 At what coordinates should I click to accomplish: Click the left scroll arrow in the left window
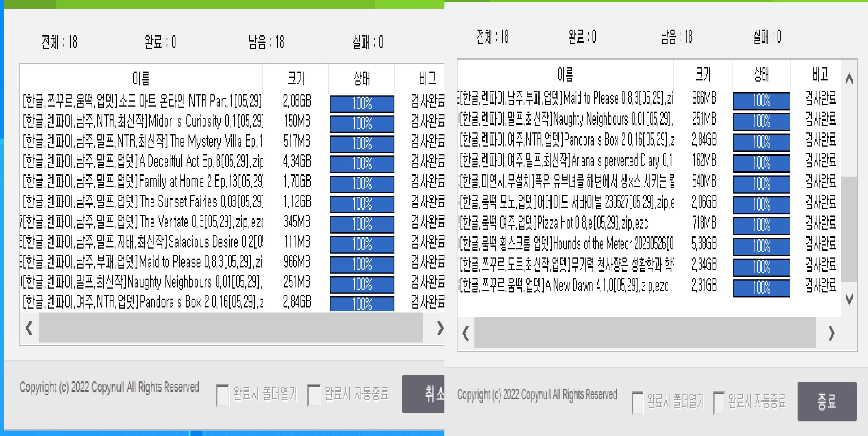[28, 329]
